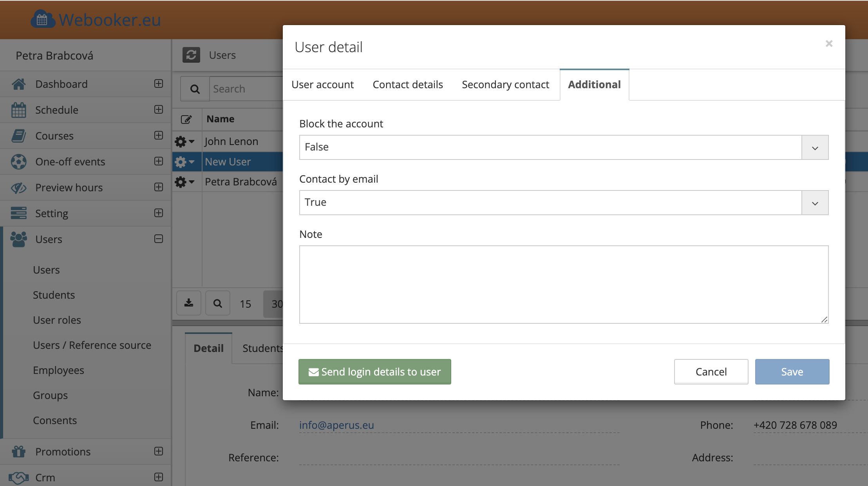Collapse the Users sidebar section
The height and width of the screenshot is (486, 868).
click(159, 239)
